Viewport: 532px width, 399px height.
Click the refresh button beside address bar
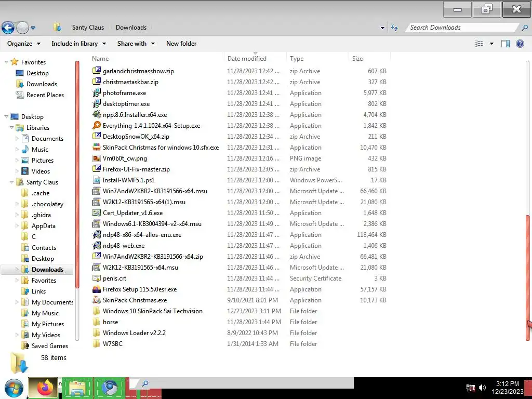point(394,28)
